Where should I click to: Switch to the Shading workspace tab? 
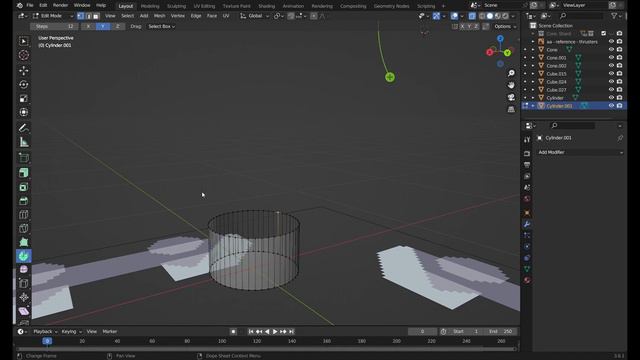[266, 6]
